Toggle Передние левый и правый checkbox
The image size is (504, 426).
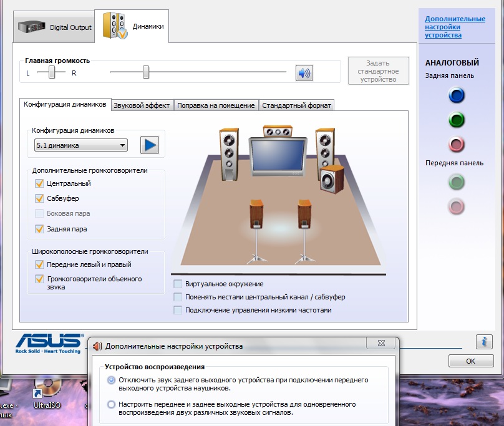(x=39, y=264)
